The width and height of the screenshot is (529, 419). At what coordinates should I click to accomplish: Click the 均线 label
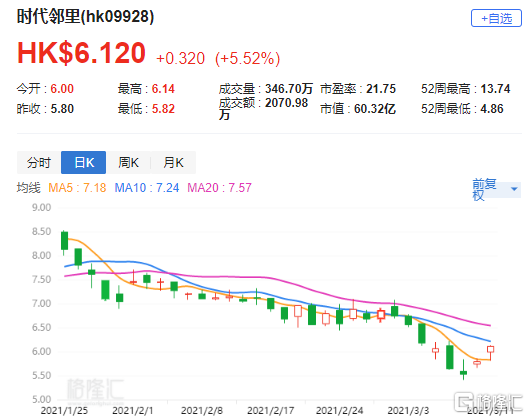[29, 188]
